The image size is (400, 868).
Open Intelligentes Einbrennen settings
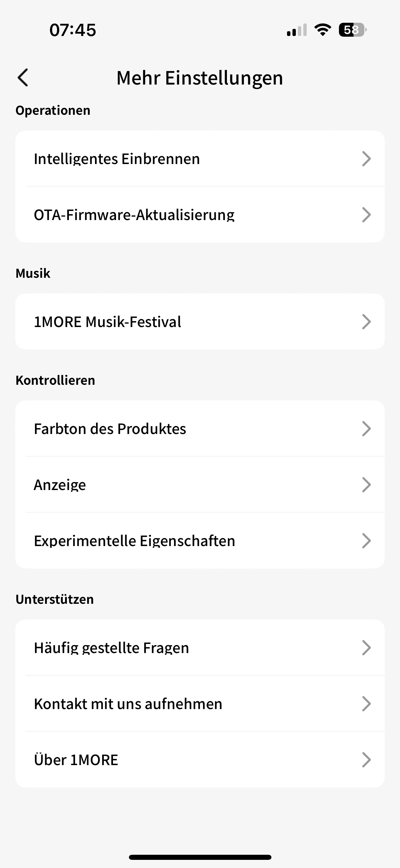tap(117, 159)
